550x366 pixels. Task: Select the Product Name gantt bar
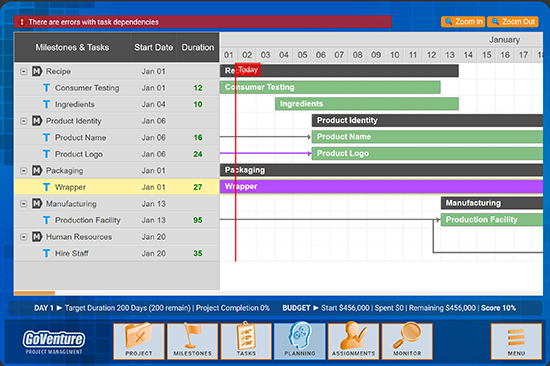(x=428, y=137)
